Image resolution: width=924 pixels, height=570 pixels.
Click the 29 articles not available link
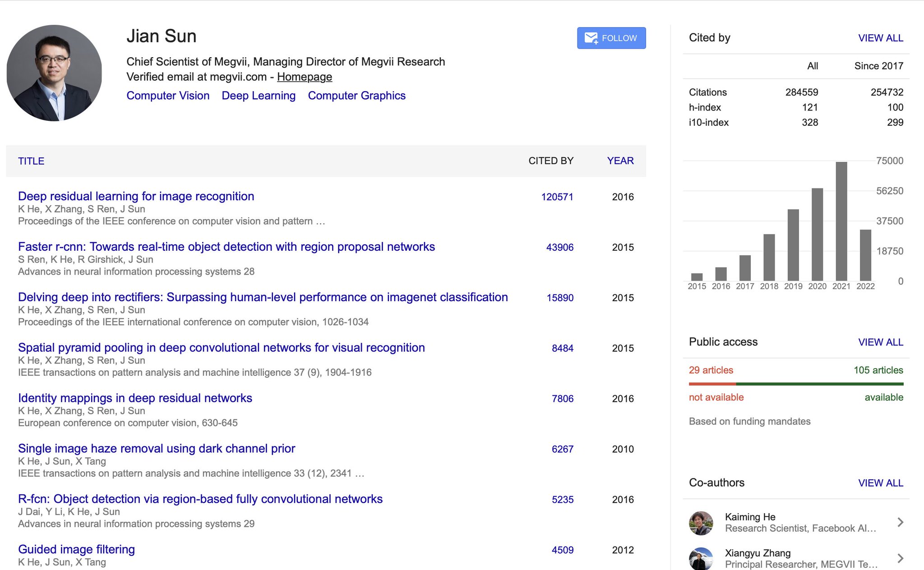click(711, 370)
